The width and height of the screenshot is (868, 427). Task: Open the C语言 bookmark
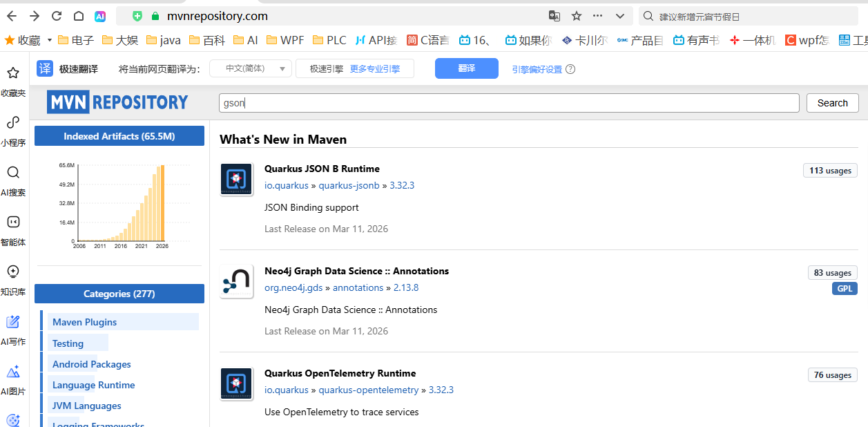coord(428,40)
